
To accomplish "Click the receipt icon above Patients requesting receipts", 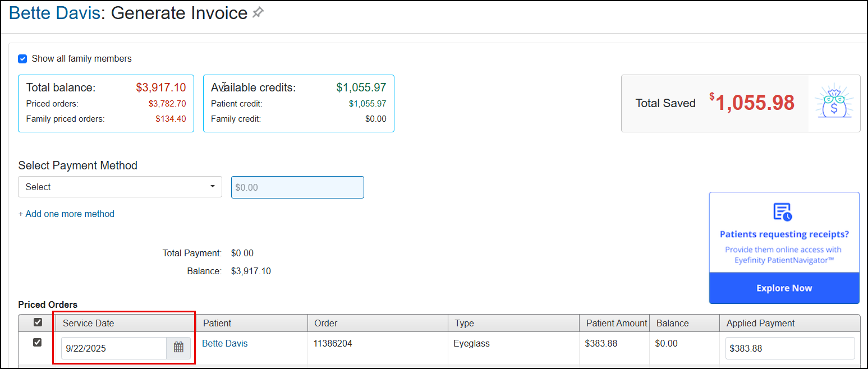I will click(783, 212).
